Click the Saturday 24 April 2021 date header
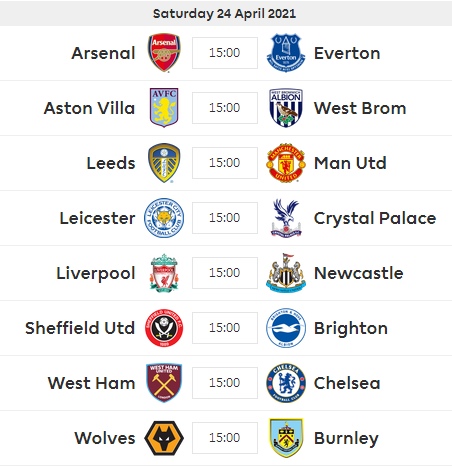 (x=224, y=14)
